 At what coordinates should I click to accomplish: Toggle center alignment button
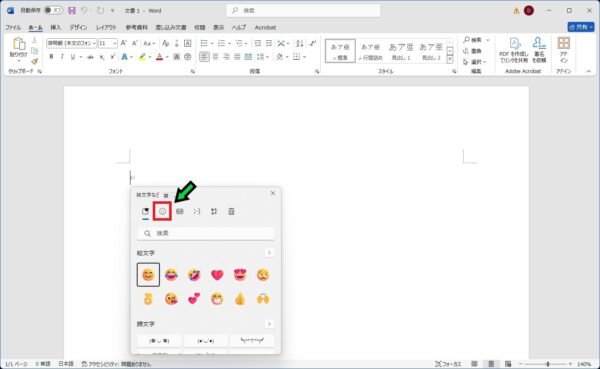click(215, 57)
